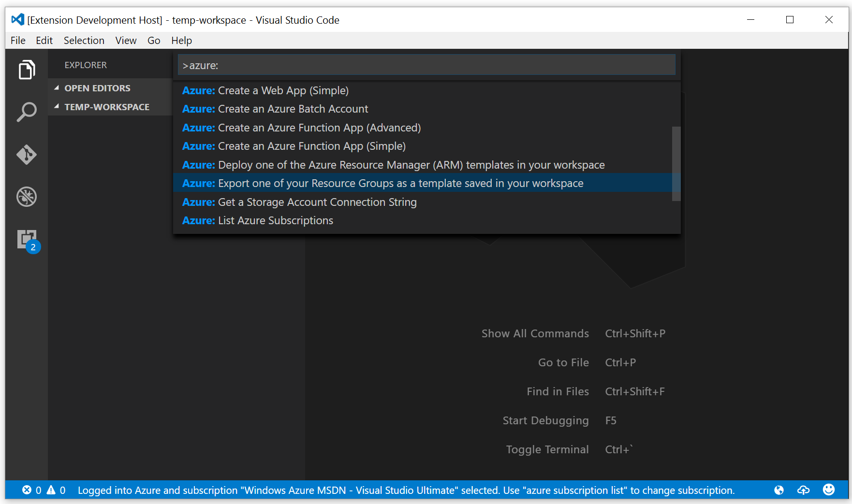Open the Explorer view icon
Image resolution: width=852 pixels, height=504 pixels.
tap(27, 70)
